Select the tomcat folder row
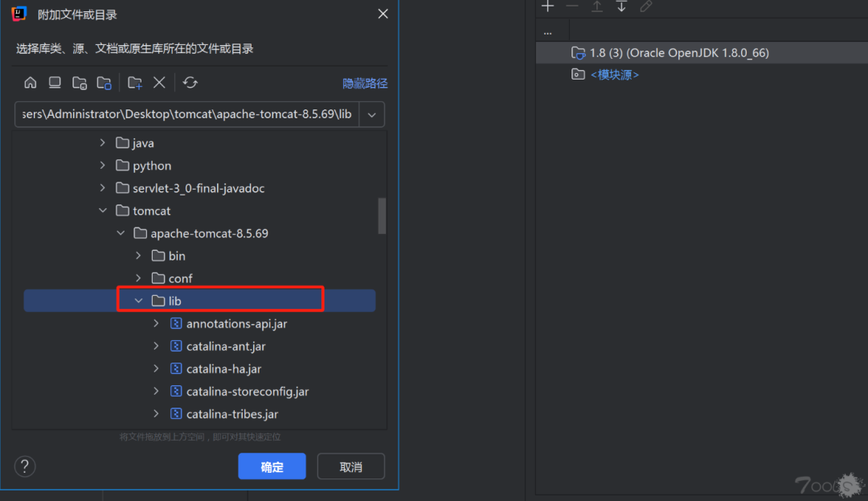Image resolution: width=868 pixels, height=501 pixels. [x=199, y=211]
